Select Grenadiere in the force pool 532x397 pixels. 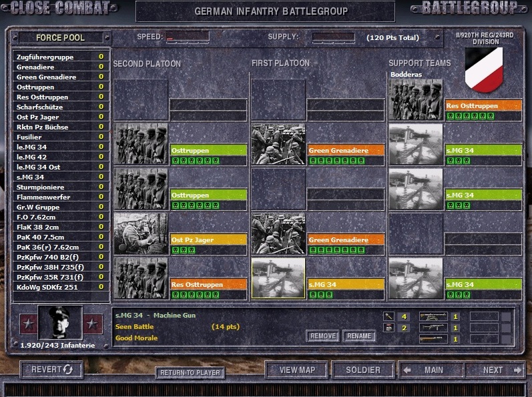pos(60,67)
